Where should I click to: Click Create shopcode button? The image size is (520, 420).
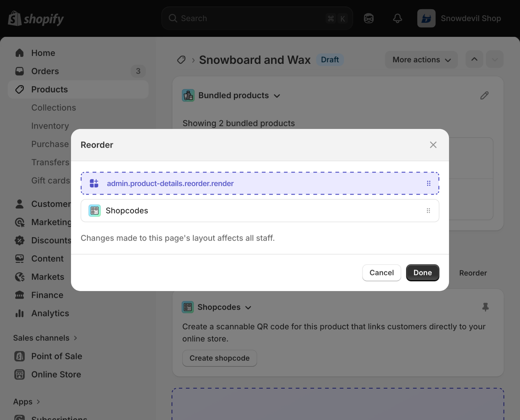point(219,358)
